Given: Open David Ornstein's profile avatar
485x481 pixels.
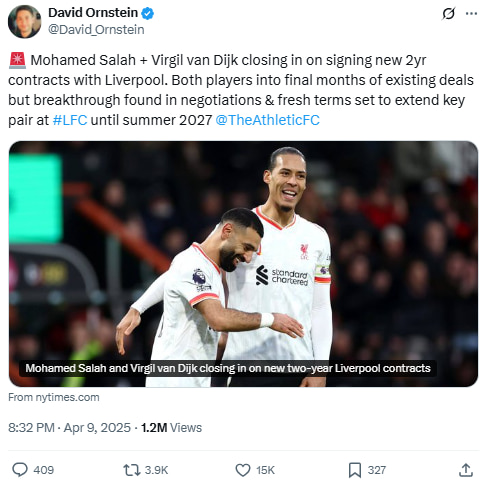Looking at the screenshot, I should click(x=24, y=21).
